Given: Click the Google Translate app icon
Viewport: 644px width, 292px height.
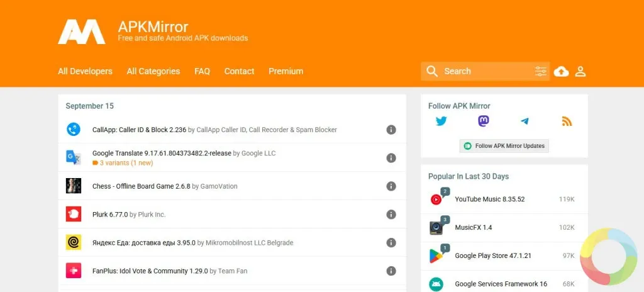Looking at the screenshot, I should tap(74, 157).
